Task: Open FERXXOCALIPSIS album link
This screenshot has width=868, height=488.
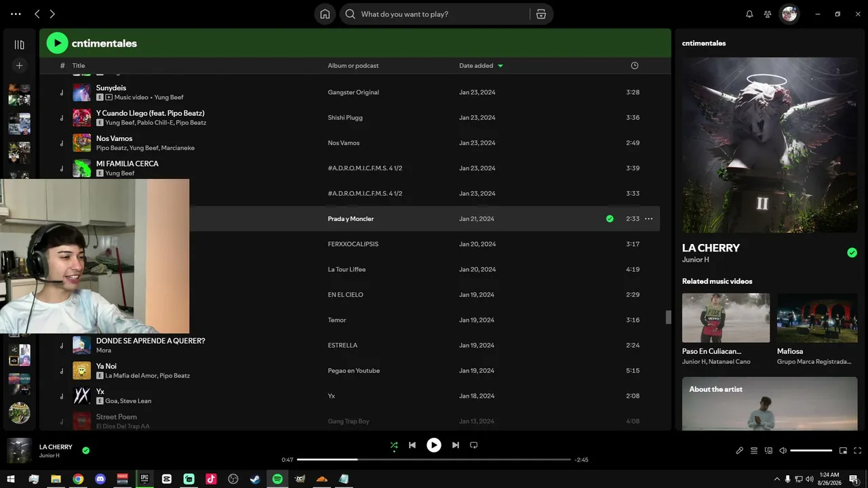Action: tap(353, 244)
